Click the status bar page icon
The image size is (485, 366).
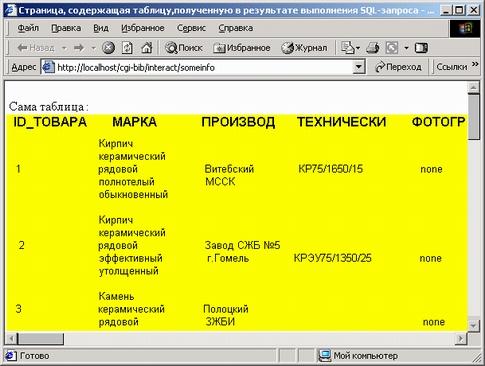pos(10,356)
